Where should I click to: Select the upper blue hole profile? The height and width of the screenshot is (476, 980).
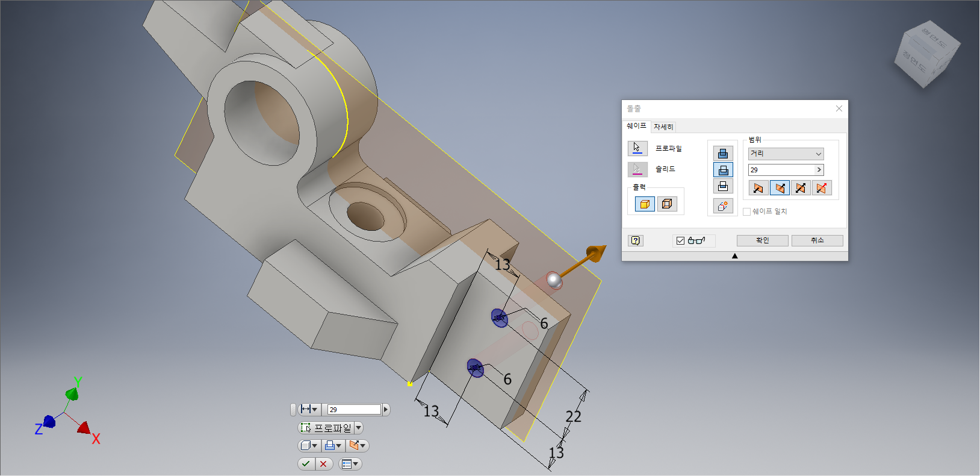click(x=500, y=318)
